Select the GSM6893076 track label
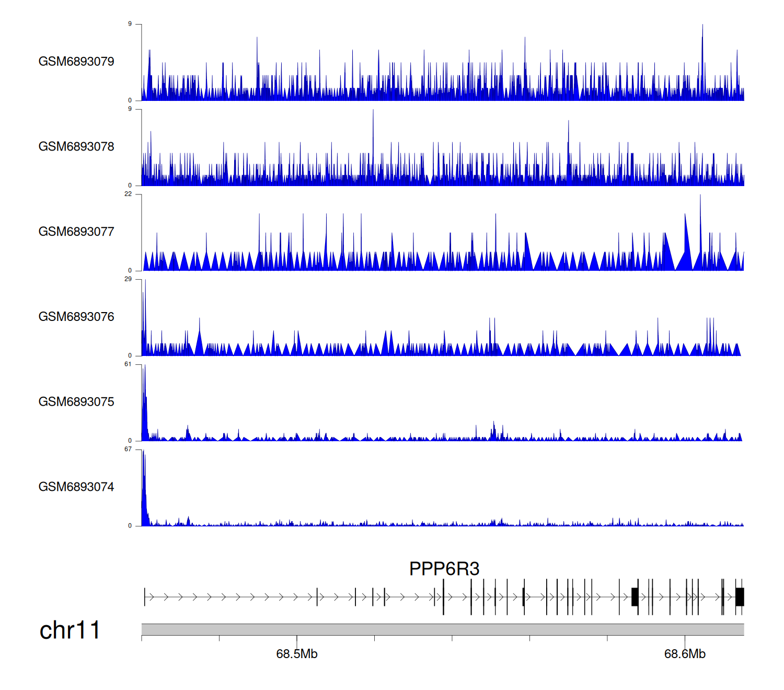 (76, 317)
